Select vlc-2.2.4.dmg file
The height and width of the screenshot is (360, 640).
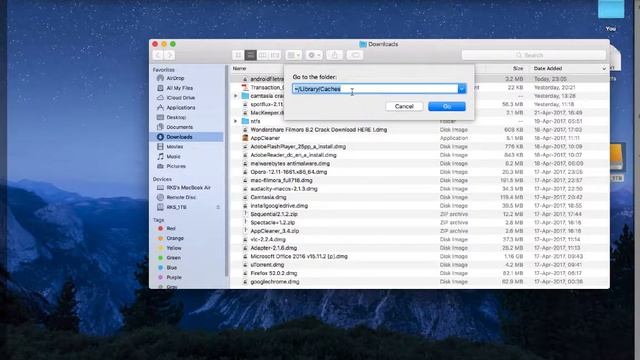tap(420, 240)
